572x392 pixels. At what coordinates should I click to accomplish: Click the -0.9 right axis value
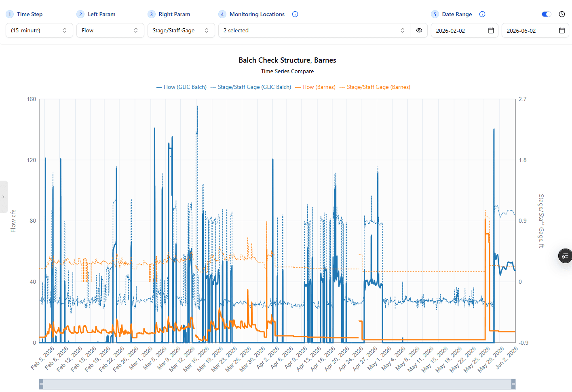[523, 343]
